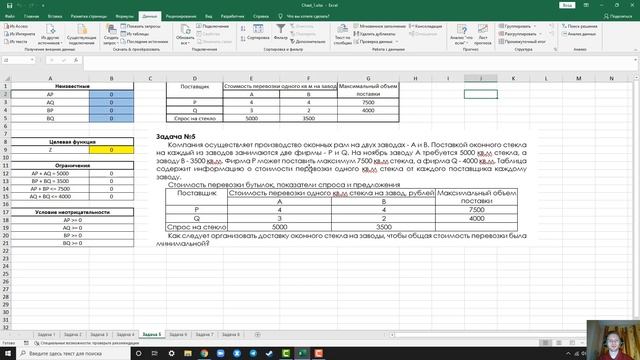This screenshot has width=640, height=360.
Task: Open the 'Сортировка' sort dialog
Action: [258, 32]
